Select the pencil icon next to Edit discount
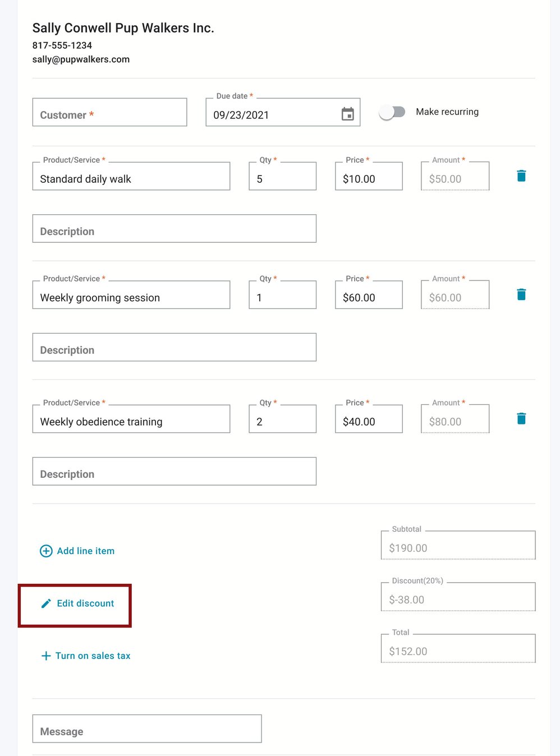 point(45,603)
